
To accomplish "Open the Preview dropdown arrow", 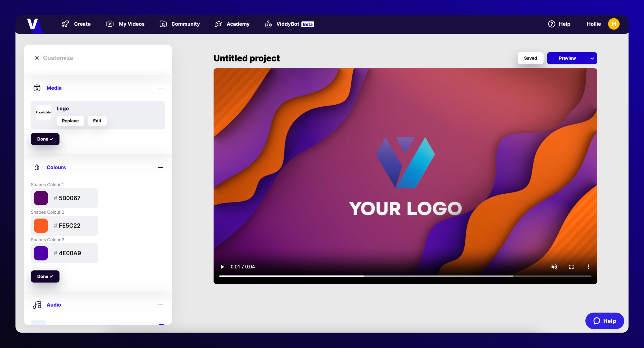I will pyautogui.click(x=592, y=58).
